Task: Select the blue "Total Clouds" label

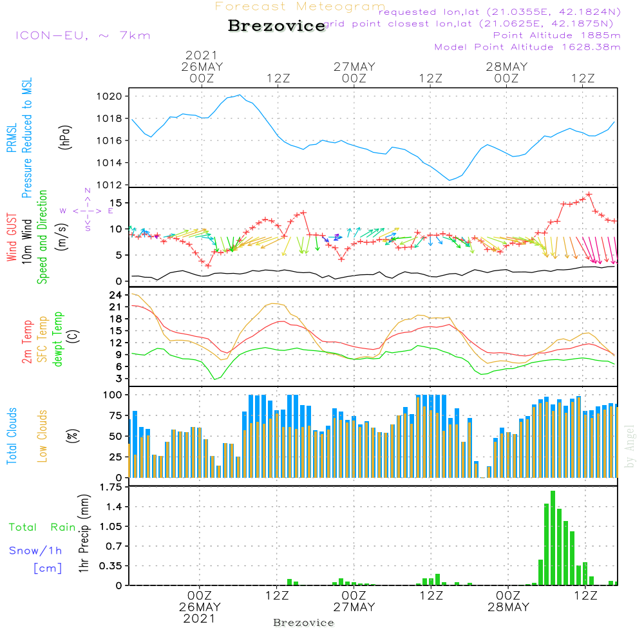Action: [12, 436]
